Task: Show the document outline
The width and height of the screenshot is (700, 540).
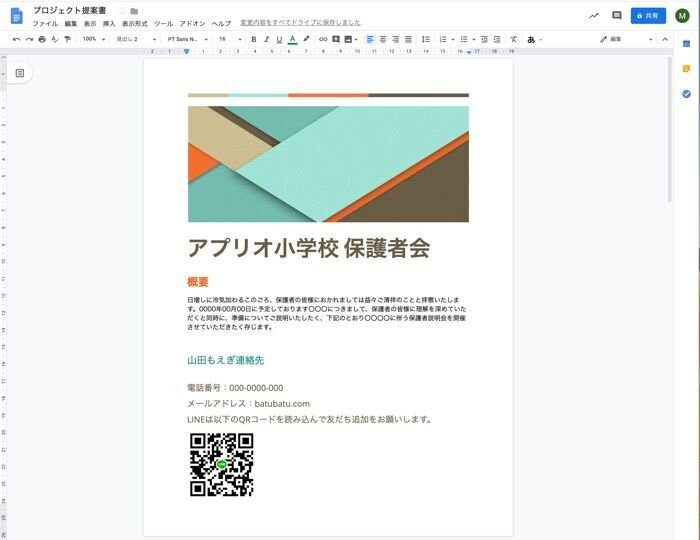Action: tap(20, 73)
